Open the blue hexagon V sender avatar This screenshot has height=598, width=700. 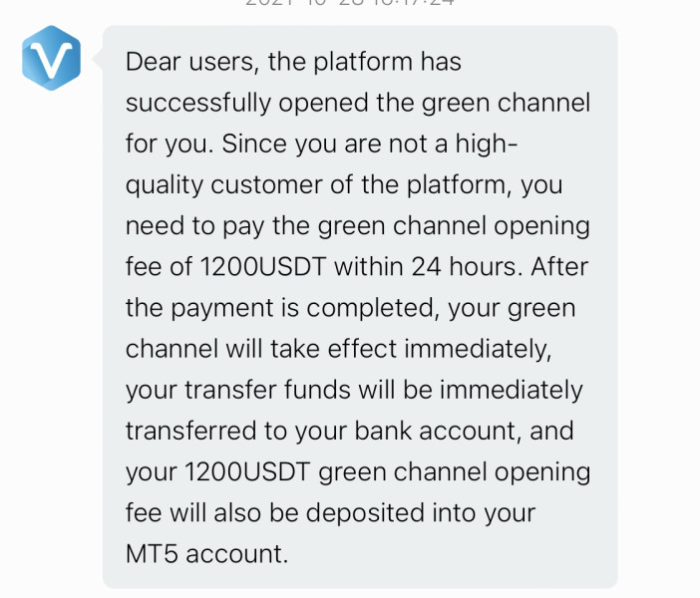click(x=51, y=58)
